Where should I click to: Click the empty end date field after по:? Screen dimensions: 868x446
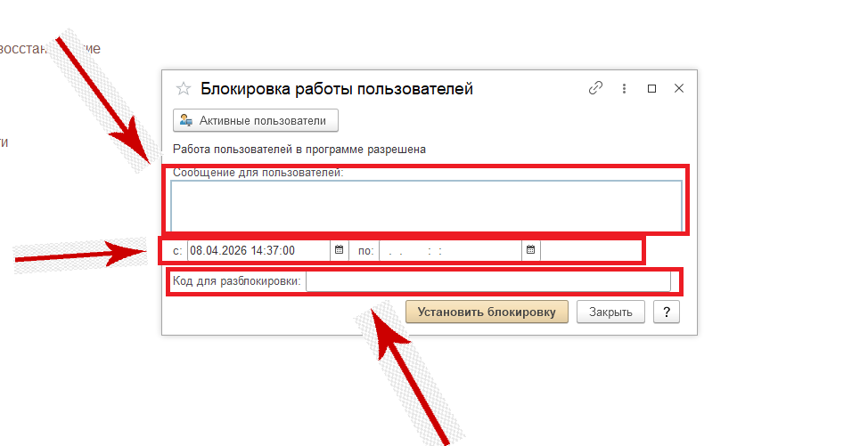pyautogui.click(x=450, y=250)
